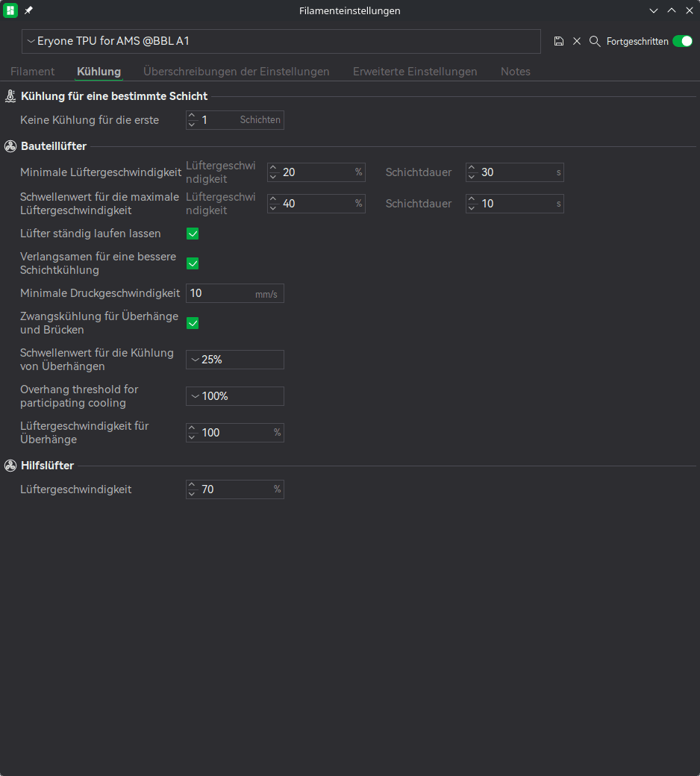
Task: Open the Eryone TPU for AMS preset dropdown
Action: [x=281, y=41]
